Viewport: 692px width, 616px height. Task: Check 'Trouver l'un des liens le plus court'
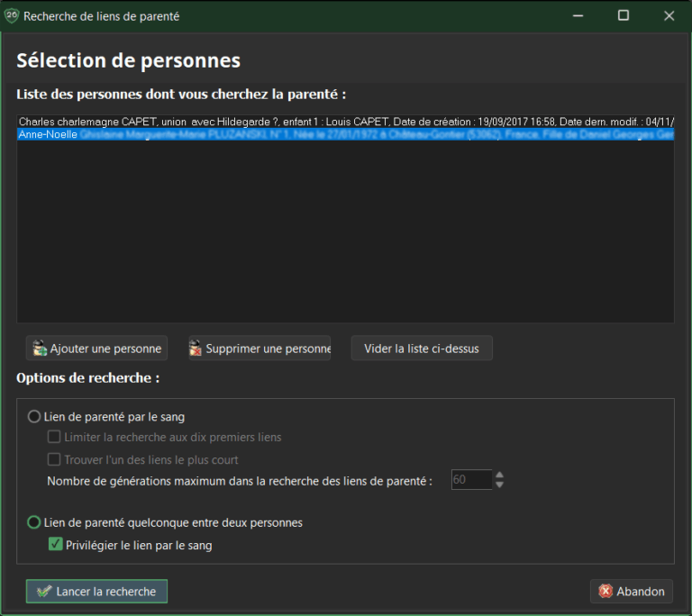coord(55,459)
